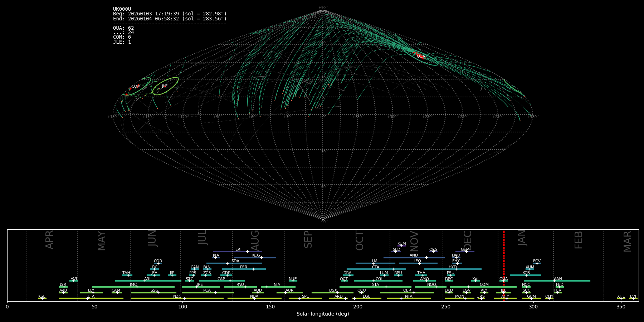Click the UK000U station name text
The image size is (644, 322).
122,9
